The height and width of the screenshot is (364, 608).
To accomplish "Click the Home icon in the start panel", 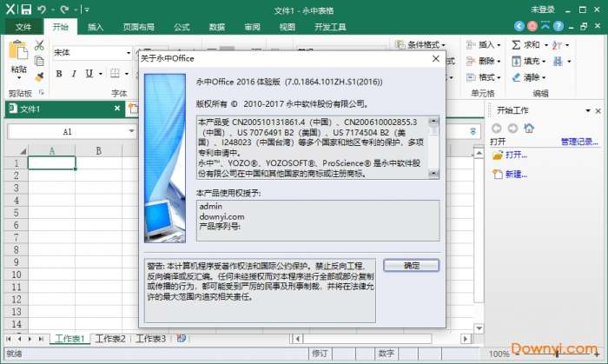I will (529, 128).
